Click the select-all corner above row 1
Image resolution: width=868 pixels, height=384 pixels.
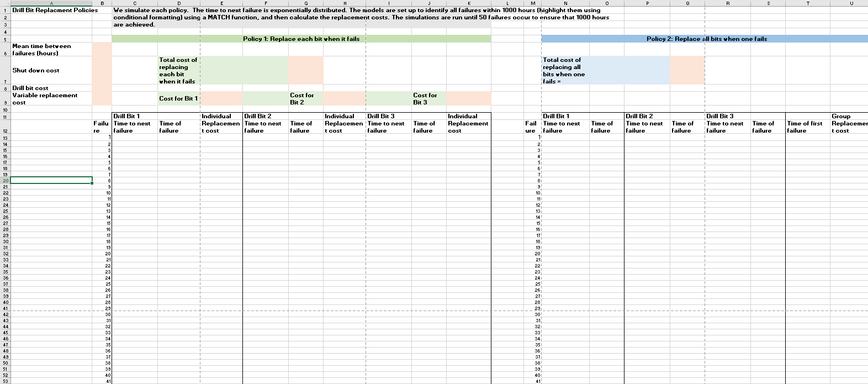pyautogui.click(x=5, y=3)
